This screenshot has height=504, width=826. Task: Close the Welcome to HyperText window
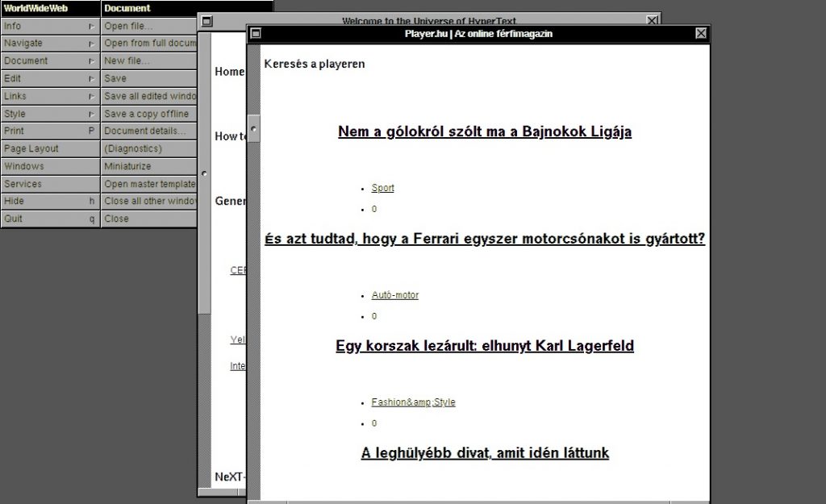[x=652, y=21]
